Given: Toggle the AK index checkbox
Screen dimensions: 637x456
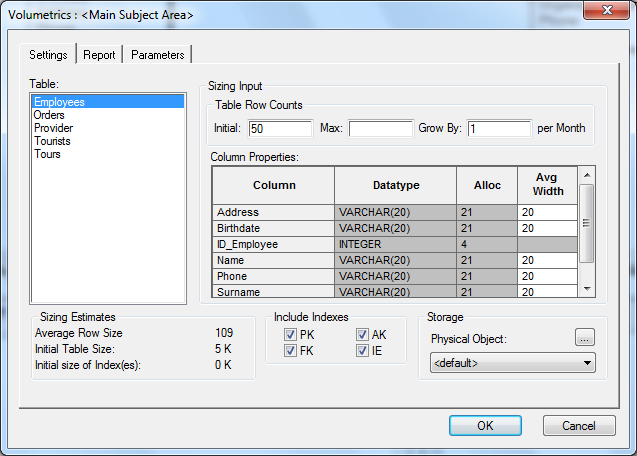Looking at the screenshot, I should click(362, 335).
